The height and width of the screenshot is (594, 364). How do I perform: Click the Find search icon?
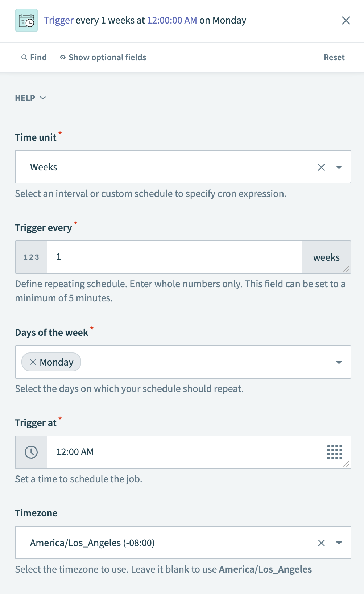(x=24, y=57)
